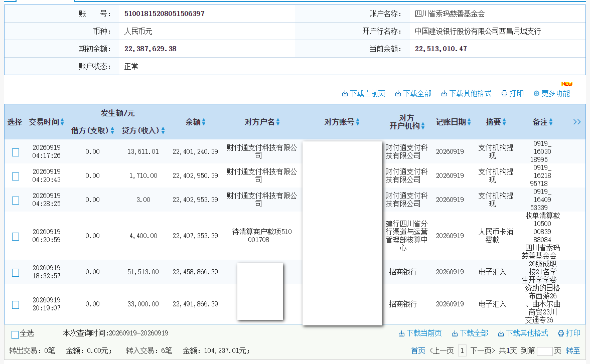Click the 交易时间 column header text
Screen dimensions: 590x364
(x=44, y=122)
